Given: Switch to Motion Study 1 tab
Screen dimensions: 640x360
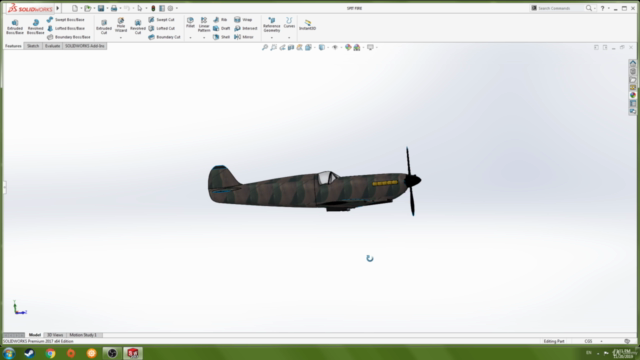Looking at the screenshot, I should (83, 335).
